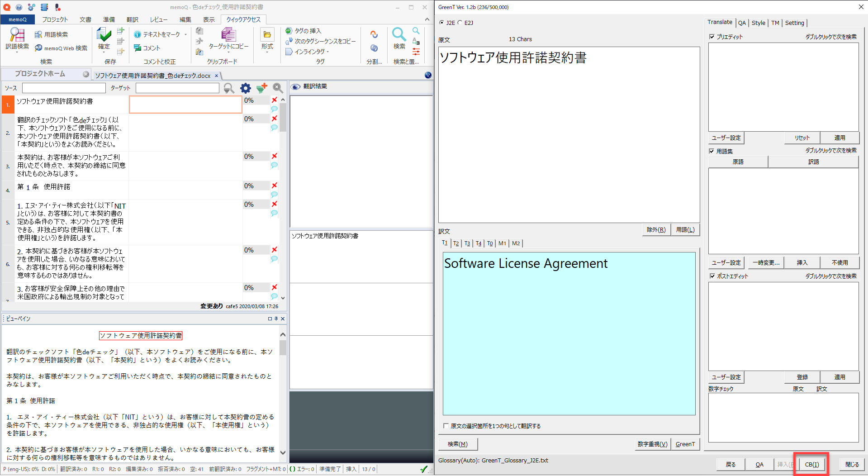The image size is (868, 476).
Task: Open filter settings gear icon
Action: [x=245, y=88]
